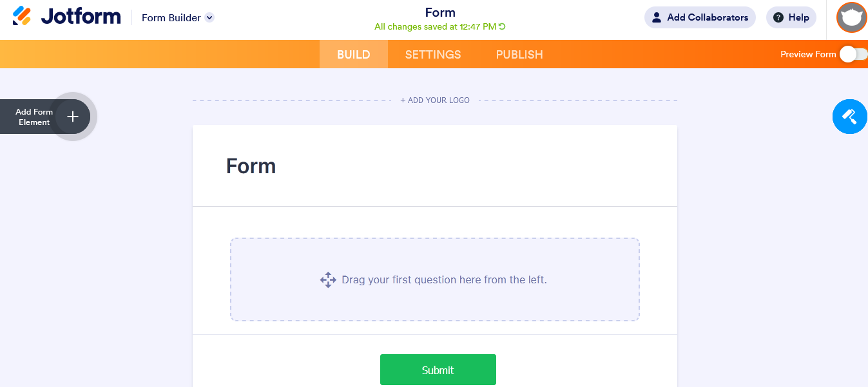This screenshot has width=868, height=387.
Task: Switch to the SETTINGS tab
Action: 432,54
